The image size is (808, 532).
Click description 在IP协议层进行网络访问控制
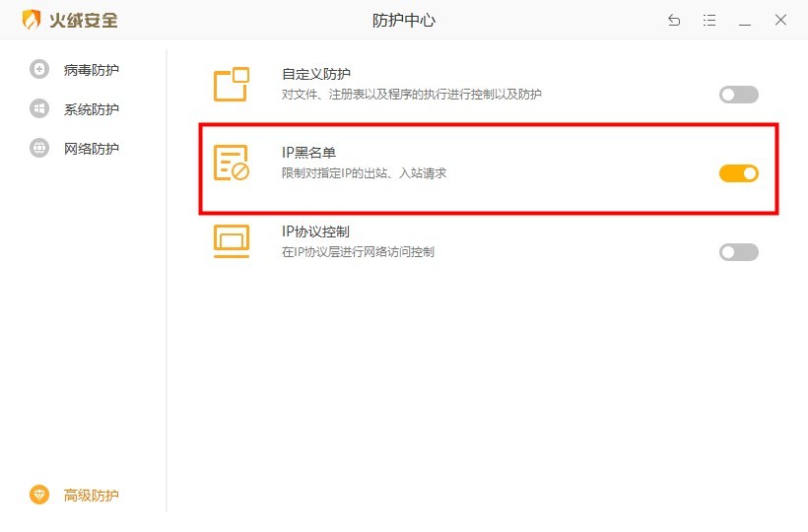(x=358, y=252)
